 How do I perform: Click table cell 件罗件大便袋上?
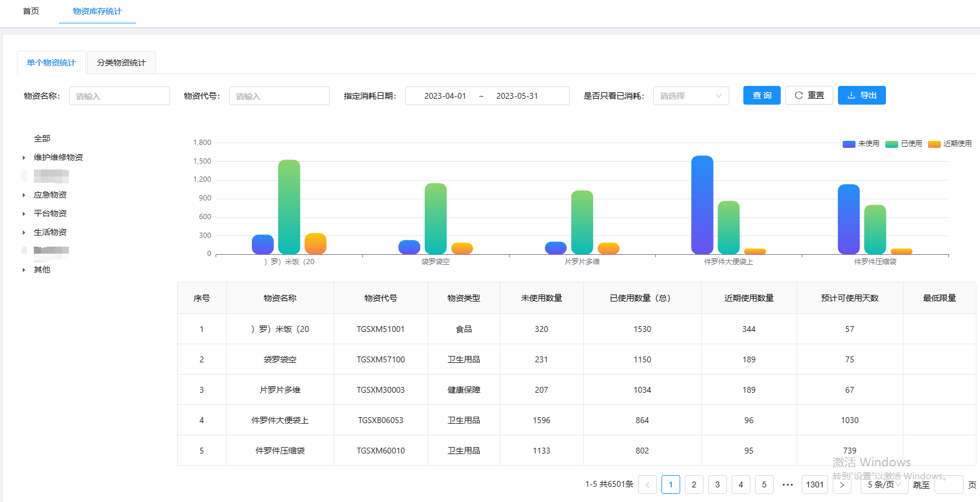click(280, 420)
